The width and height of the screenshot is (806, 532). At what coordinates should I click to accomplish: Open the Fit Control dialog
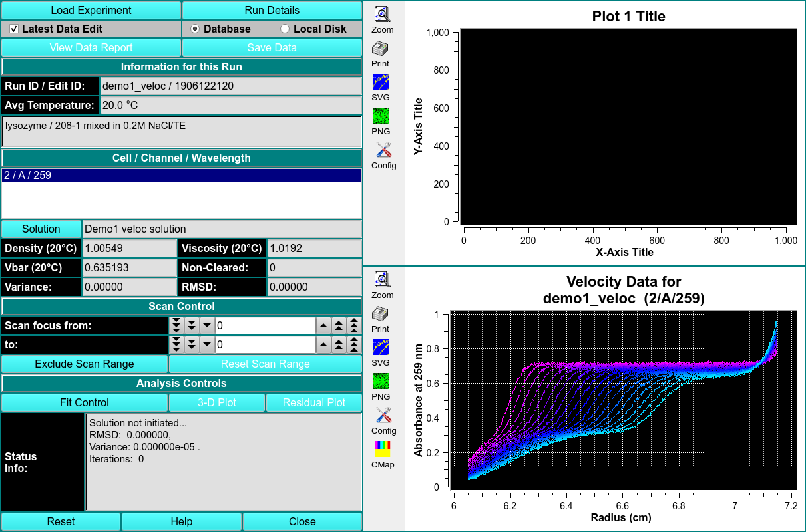point(84,403)
